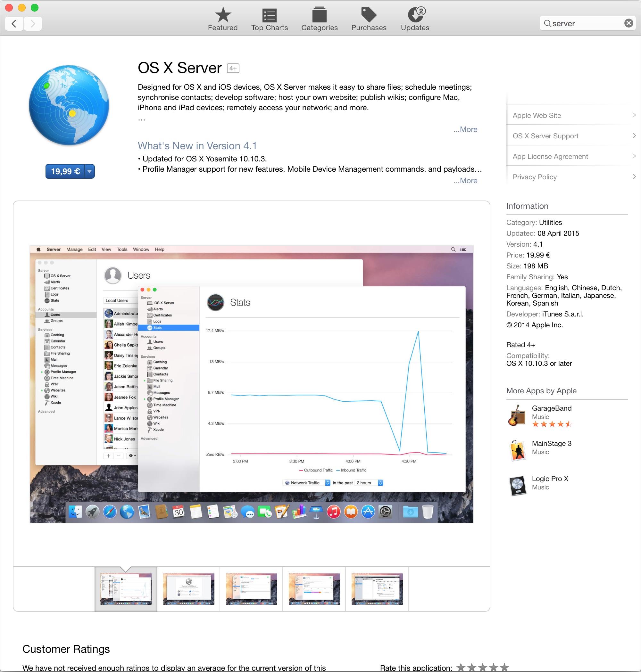Open the Featured star tab
This screenshot has height=672, width=641.
(223, 19)
